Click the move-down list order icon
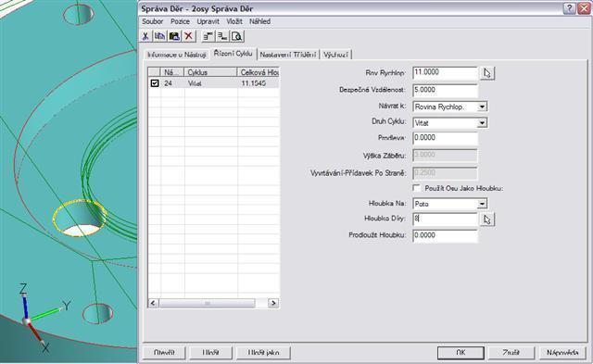Viewport: 593px width, 364px height. coord(222,36)
